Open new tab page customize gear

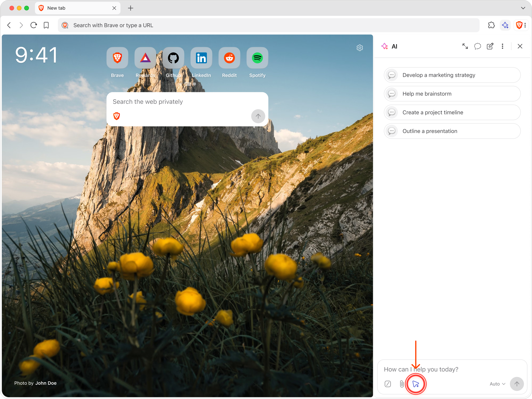359,48
